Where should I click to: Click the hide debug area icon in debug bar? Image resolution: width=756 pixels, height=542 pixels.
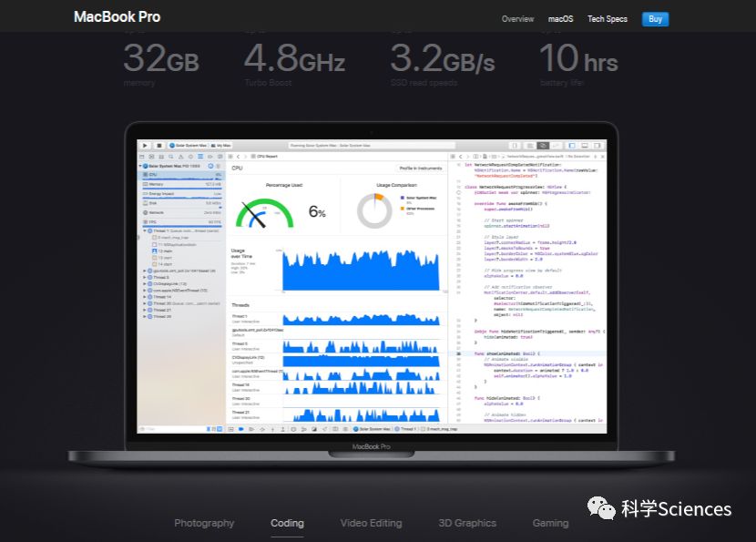click(231, 429)
